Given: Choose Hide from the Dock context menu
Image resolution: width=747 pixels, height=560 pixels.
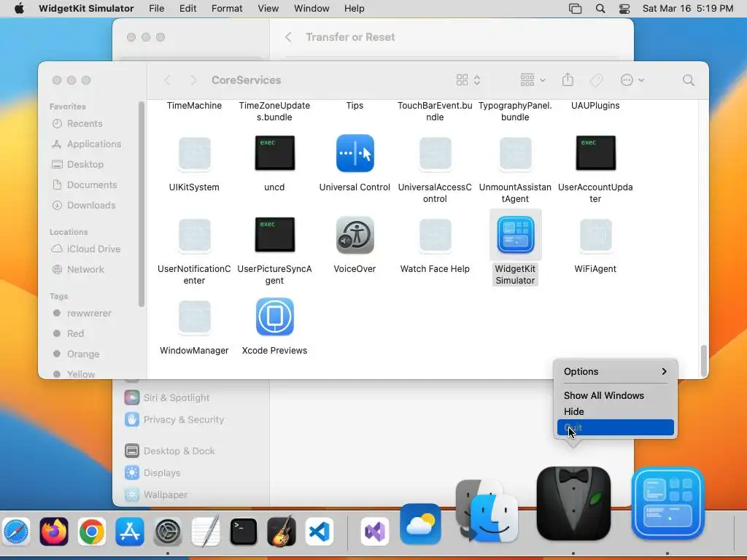Looking at the screenshot, I should 573,411.
